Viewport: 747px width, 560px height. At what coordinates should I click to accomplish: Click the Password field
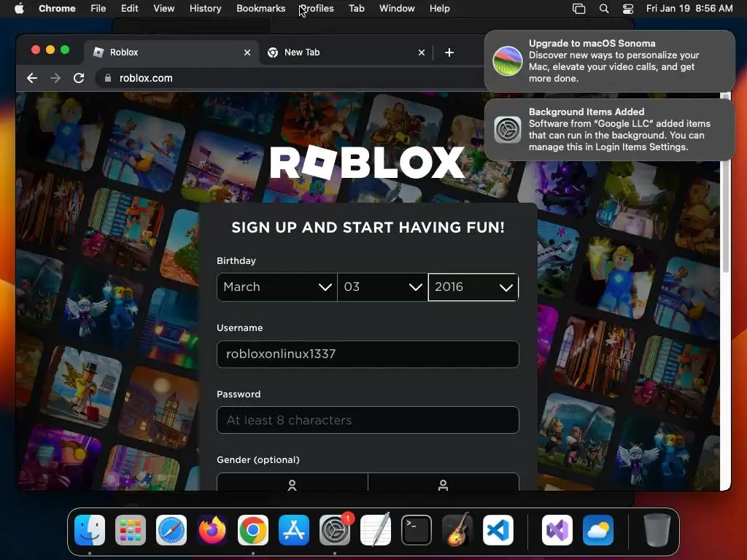368,420
